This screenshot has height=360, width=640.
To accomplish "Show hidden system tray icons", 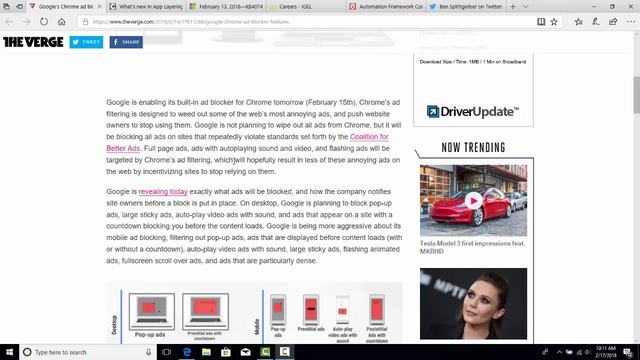I will pos(559,352).
